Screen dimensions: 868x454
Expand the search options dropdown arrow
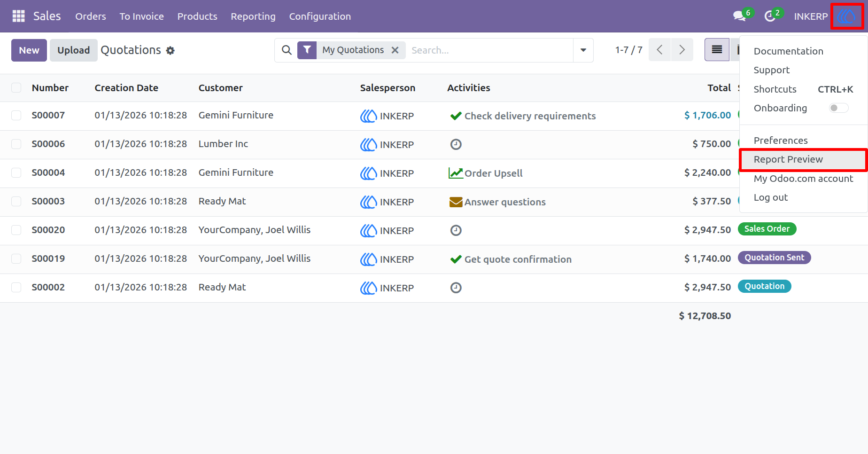[x=583, y=50]
